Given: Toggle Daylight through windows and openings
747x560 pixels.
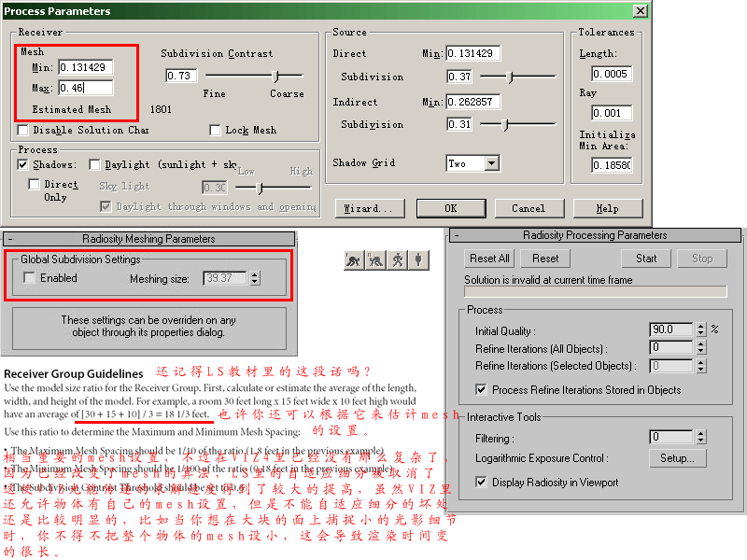Looking at the screenshot, I should (x=106, y=206).
